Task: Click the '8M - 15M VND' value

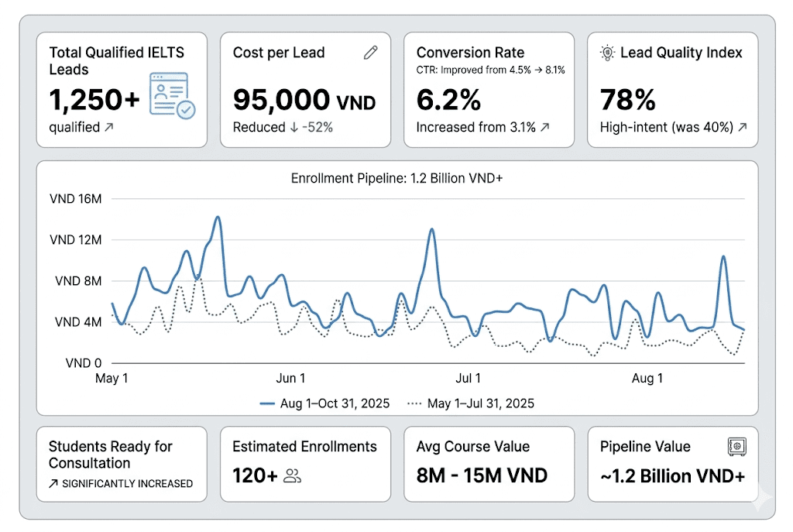Action: tap(482, 476)
